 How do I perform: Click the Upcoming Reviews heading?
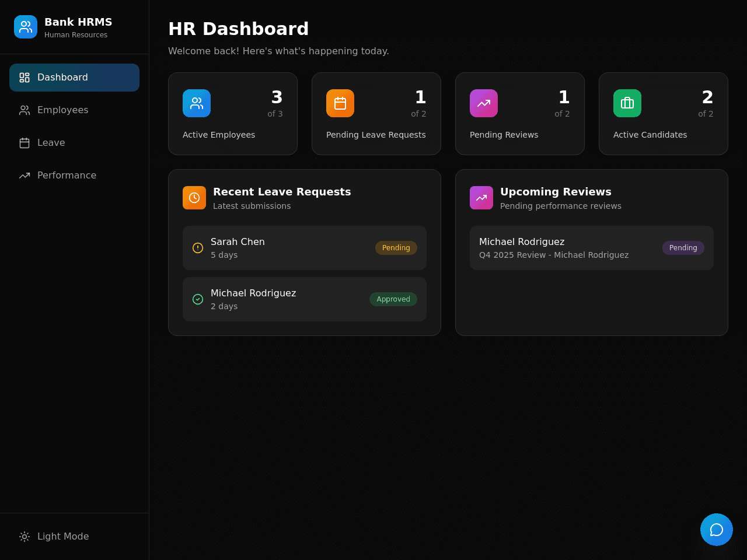556,192
